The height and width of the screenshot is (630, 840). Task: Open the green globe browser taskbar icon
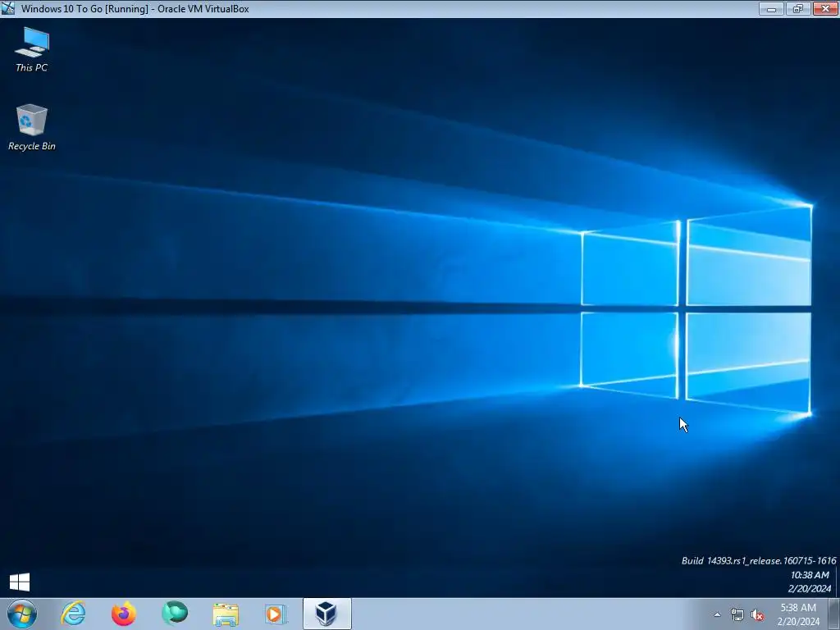175,614
